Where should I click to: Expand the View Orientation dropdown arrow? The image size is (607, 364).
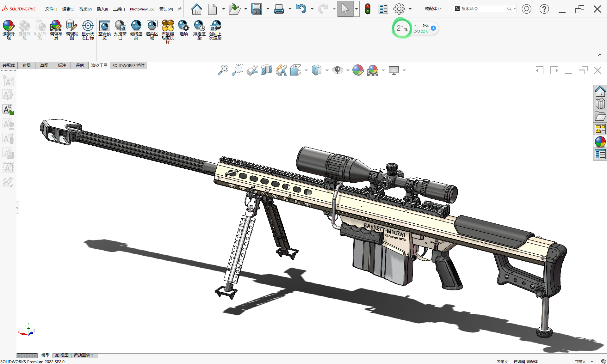click(306, 70)
